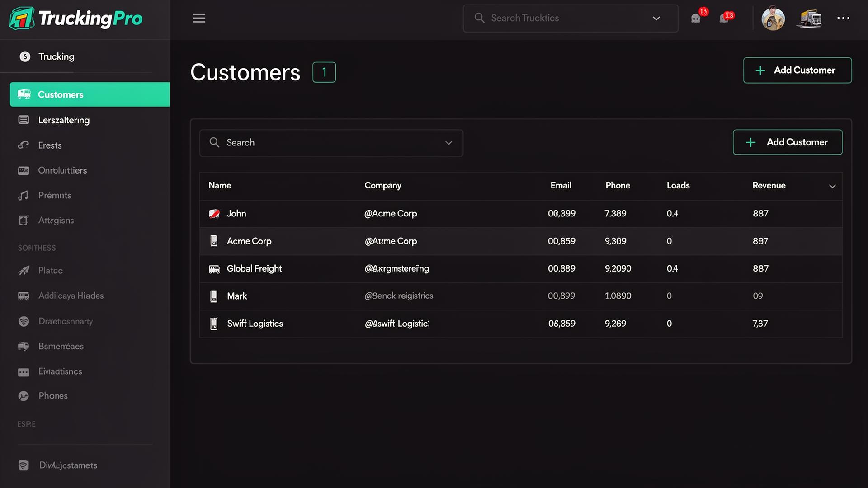Sort by the Phone column header
868x488 pixels.
(x=618, y=185)
